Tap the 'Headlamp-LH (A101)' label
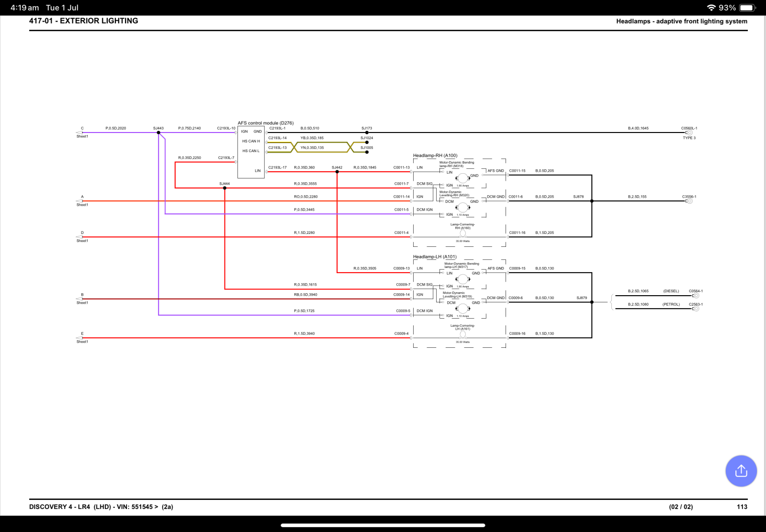The height and width of the screenshot is (532, 766). tap(435, 257)
